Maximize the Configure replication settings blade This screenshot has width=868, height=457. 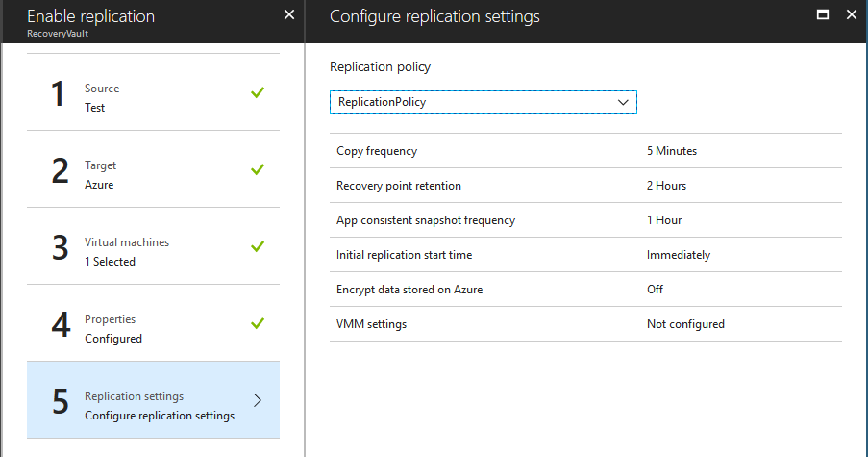pos(823,15)
